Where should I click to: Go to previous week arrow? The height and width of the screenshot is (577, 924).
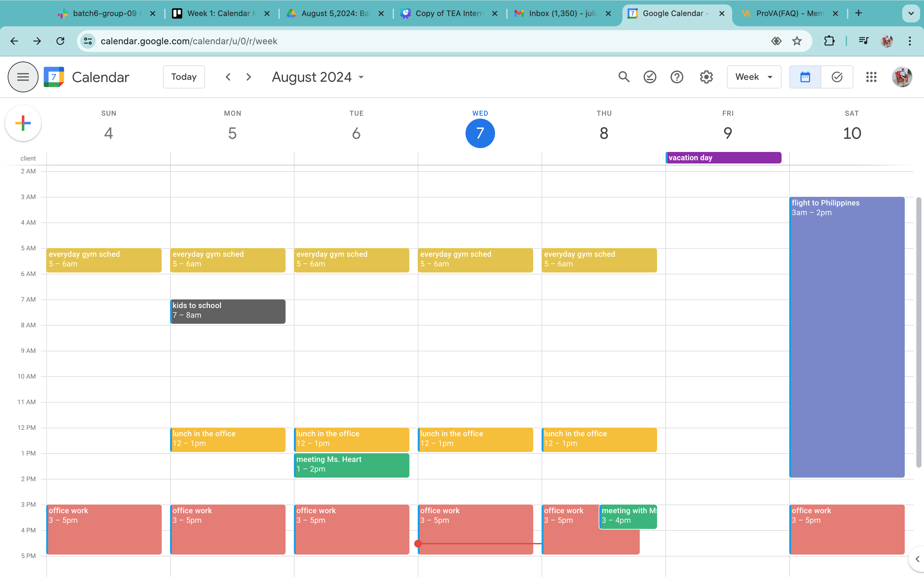click(228, 77)
